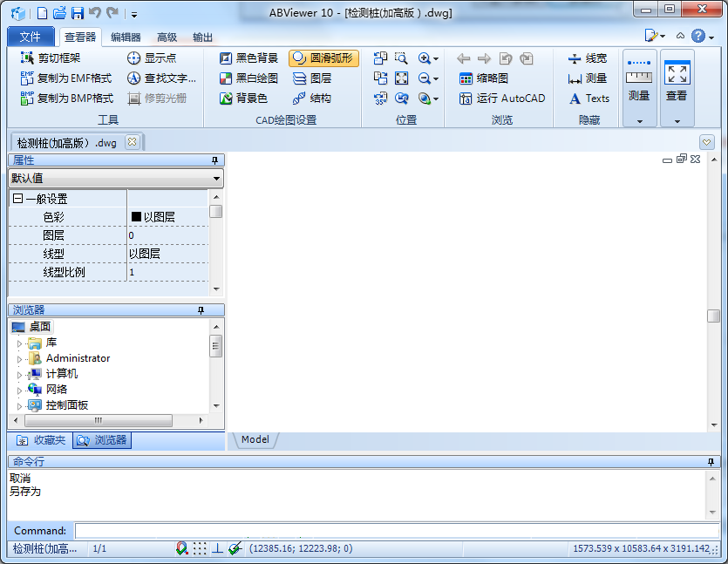This screenshot has height=564, width=728.
Task: Collapse the 一般设置 general settings group
Action: tap(17, 199)
